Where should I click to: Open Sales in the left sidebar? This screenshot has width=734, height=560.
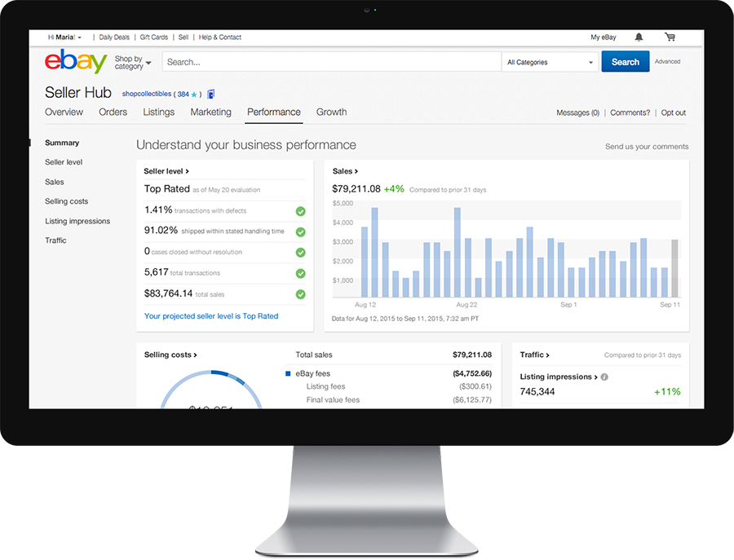55,182
